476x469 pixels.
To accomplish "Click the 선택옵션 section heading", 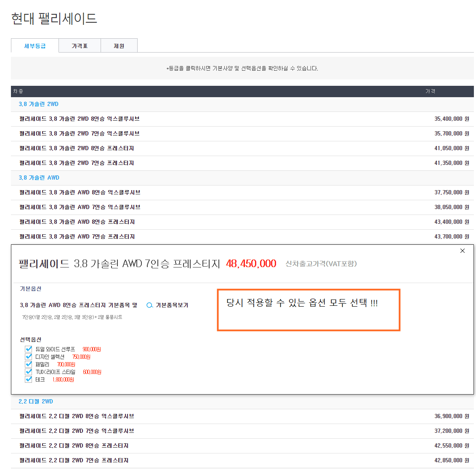I will pyautogui.click(x=31, y=339).
